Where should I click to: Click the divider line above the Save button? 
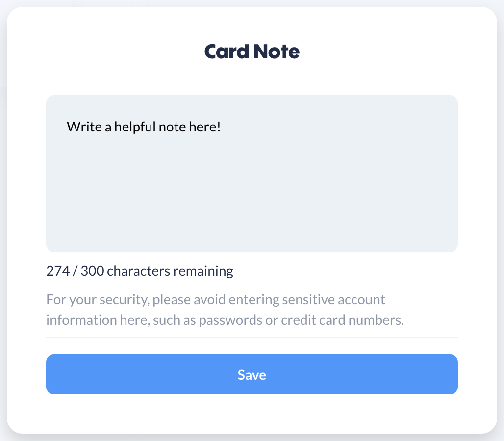click(x=252, y=338)
